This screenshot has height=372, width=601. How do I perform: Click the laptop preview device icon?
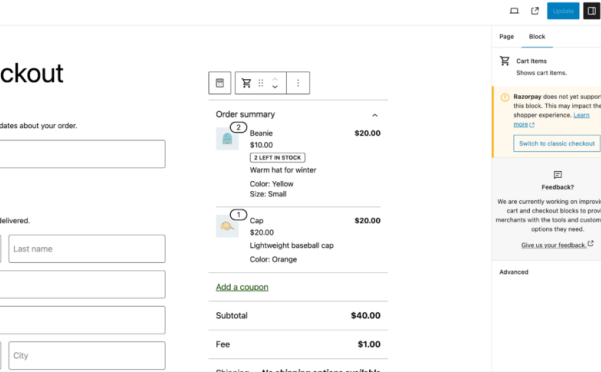pos(514,11)
